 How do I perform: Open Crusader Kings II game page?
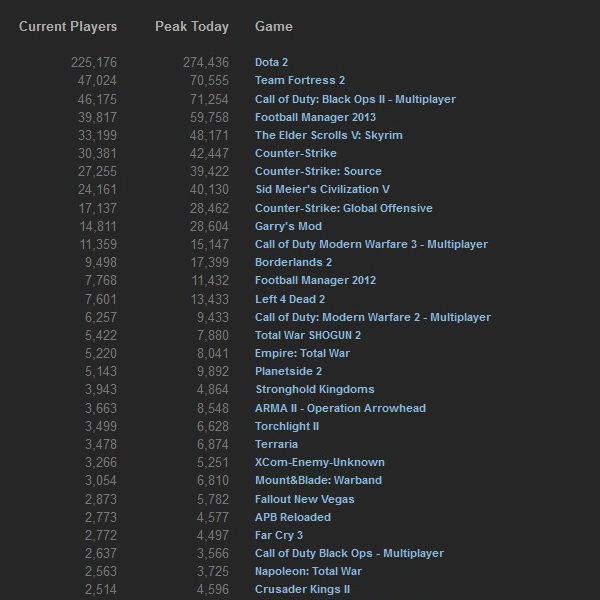302,589
